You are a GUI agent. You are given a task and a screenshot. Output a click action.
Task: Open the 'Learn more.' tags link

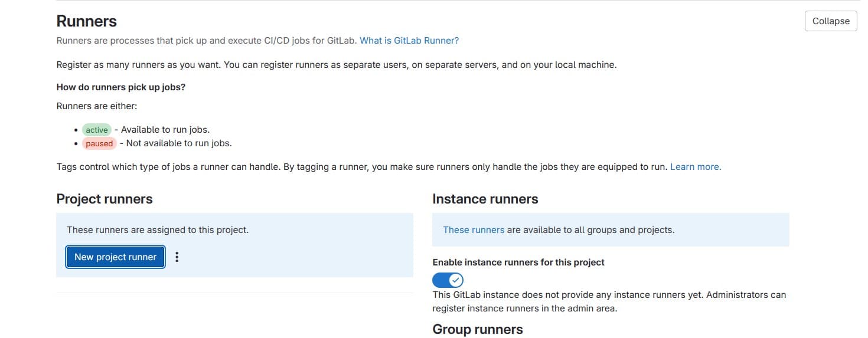pyautogui.click(x=696, y=167)
